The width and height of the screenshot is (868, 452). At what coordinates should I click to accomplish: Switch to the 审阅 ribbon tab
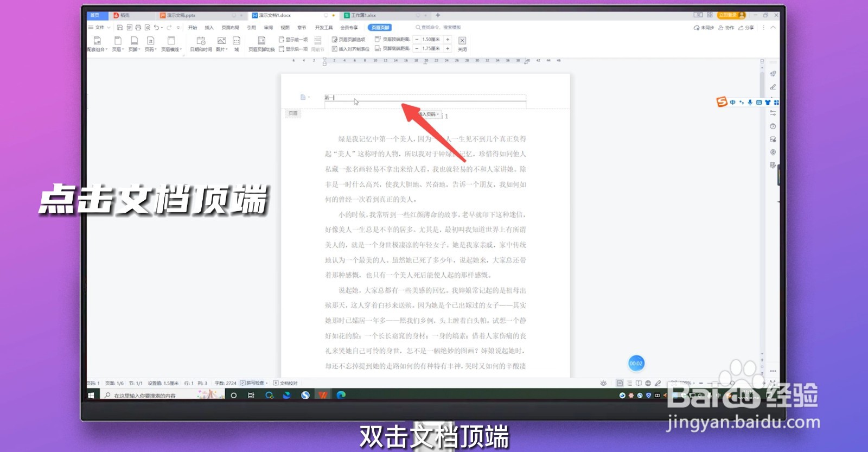268,28
